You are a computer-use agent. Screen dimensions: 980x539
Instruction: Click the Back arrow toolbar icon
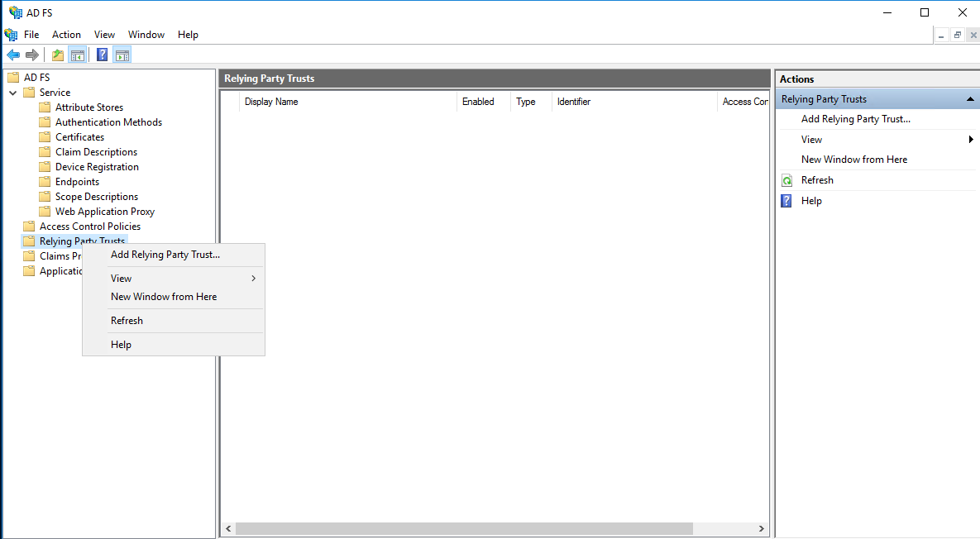(x=13, y=55)
